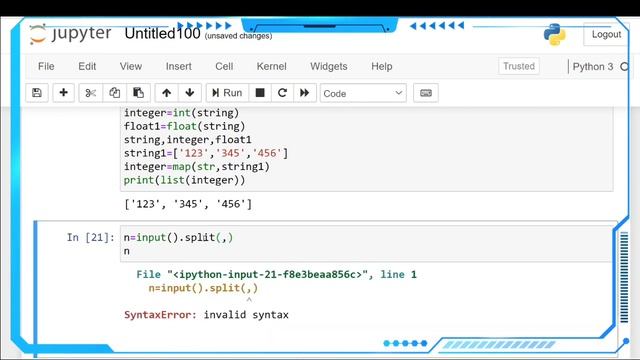Image resolution: width=640 pixels, height=360 pixels.
Task: Open the File menu
Action: tap(46, 66)
